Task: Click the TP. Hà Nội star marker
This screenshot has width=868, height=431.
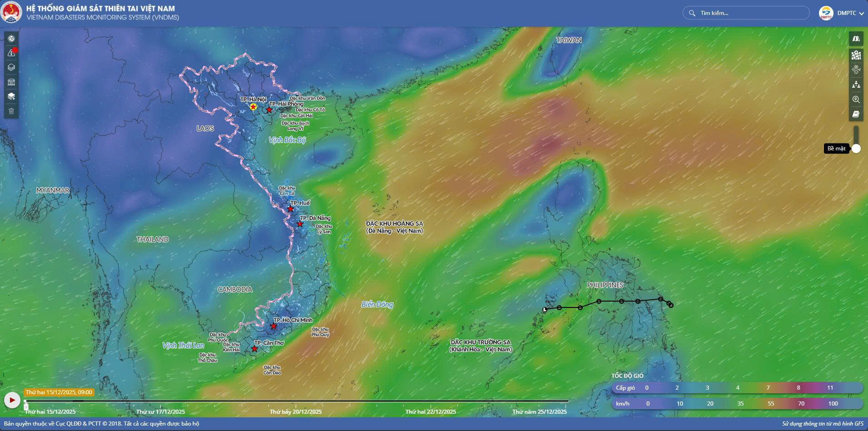Action: (x=253, y=107)
